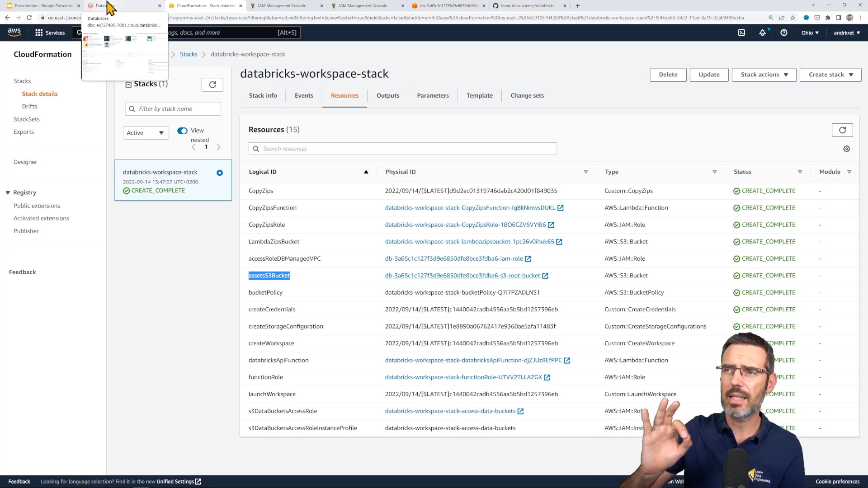Open the Feedback footer link
868x488 pixels.
tap(19, 482)
